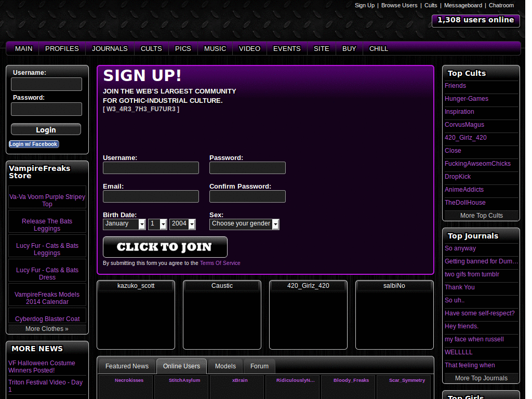Open the Chatroom header link

tap(501, 5)
